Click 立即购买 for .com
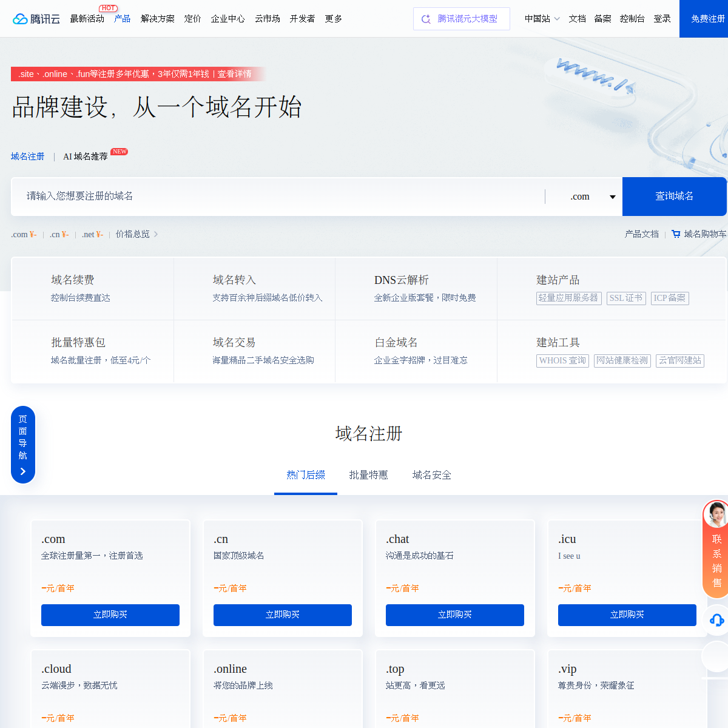This screenshot has width=728, height=728. pyautogui.click(x=110, y=615)
